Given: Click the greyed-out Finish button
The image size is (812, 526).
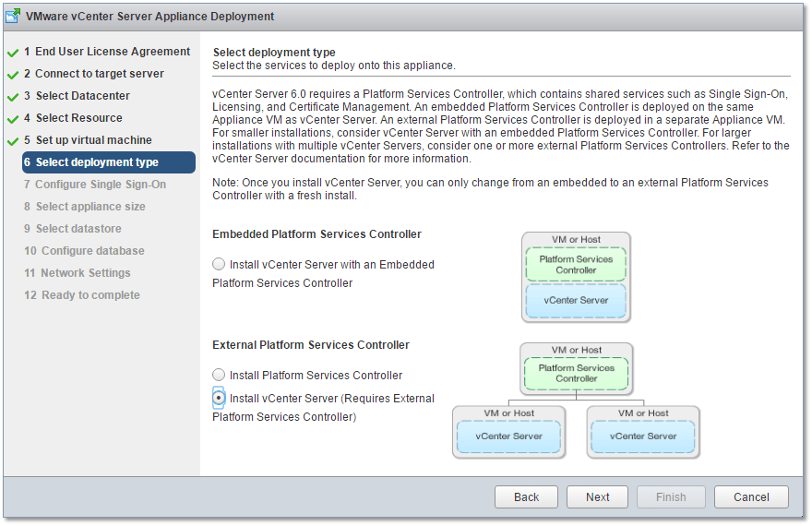Looking at the screenshot, I should click(671, 497).
